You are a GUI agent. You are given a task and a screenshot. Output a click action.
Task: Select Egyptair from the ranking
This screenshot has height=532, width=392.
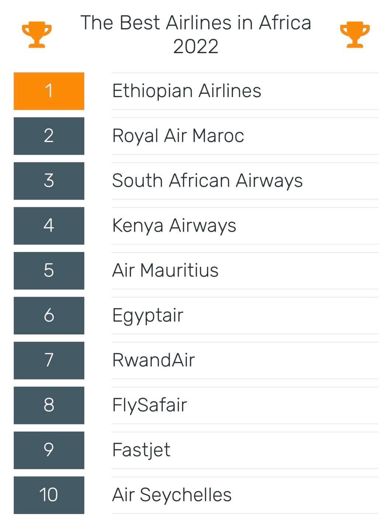pyautogui.click(x=148, y=316)
